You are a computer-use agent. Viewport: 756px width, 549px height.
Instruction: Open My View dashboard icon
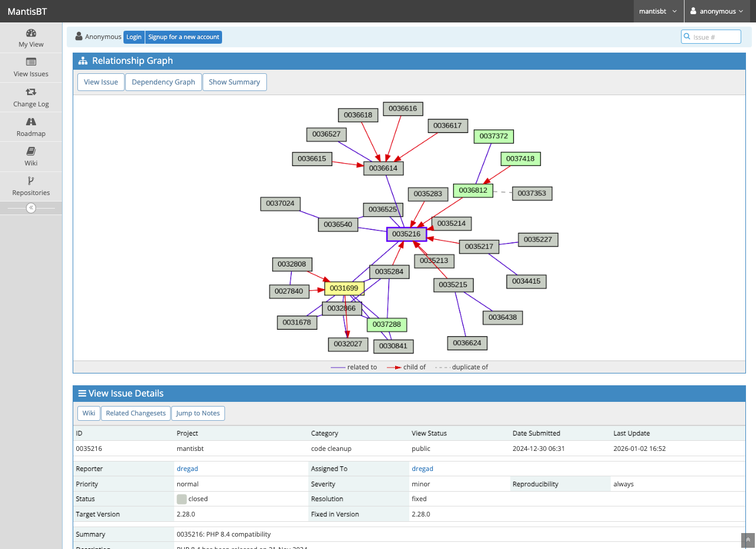31,33
